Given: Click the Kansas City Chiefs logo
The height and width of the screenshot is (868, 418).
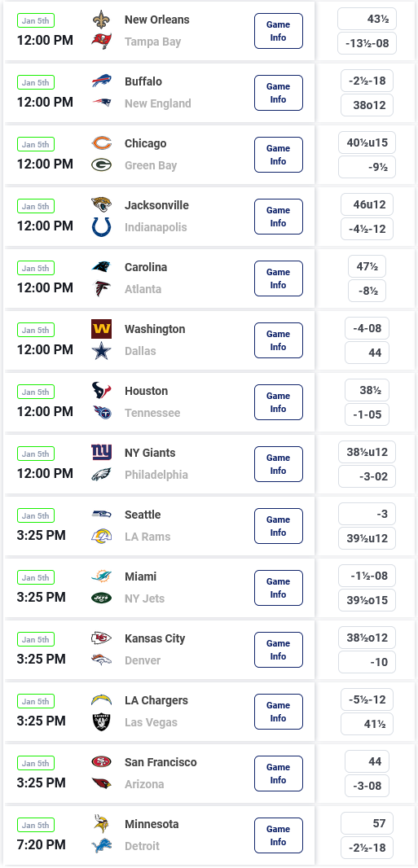Looking at the screenshot, I should tap(101, 638).
